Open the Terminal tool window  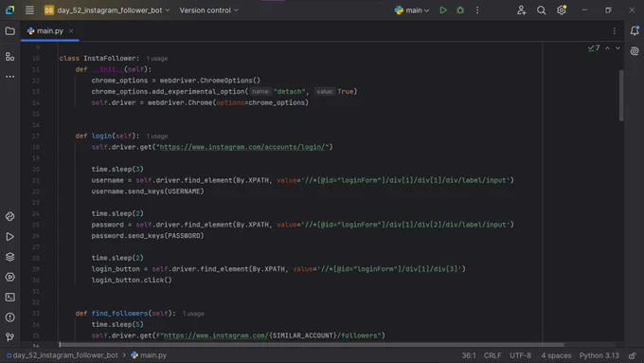(x=9, y=298)
